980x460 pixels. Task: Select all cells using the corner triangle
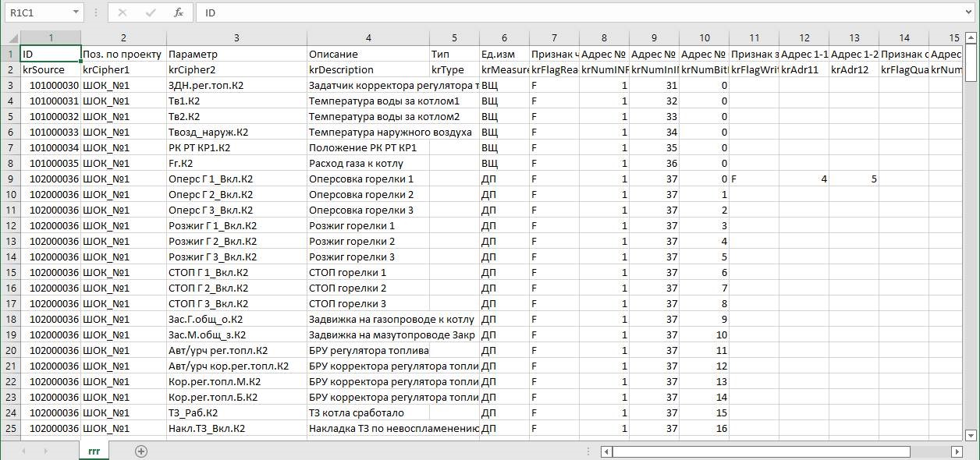(11, 37)
